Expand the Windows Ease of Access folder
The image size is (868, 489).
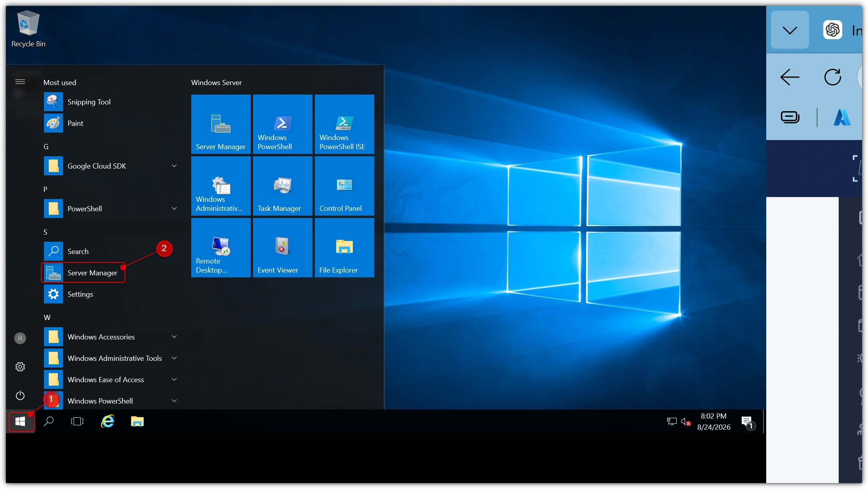110,380
